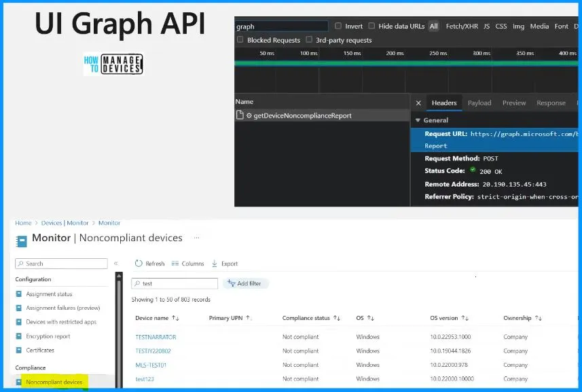Click the green network timeline overview bar
The height and width of the screenshot is (392, 582).
pos(406,63)
